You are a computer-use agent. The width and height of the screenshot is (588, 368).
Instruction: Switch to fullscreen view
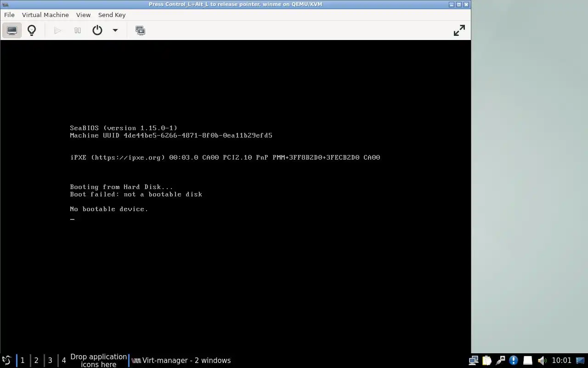pos(459,30)
